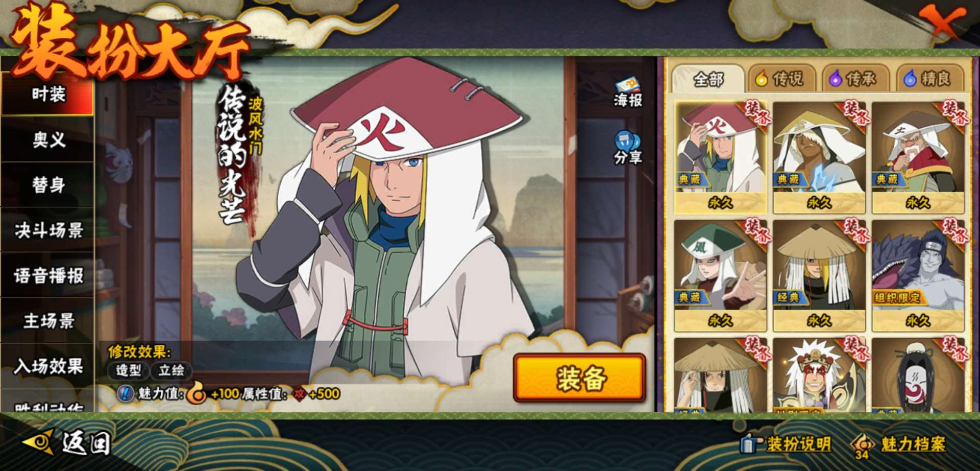Toggle the 立绘 illustration option
Image resolution: width=980 pixels, height=471 pixels.
(x=171, y=370)
